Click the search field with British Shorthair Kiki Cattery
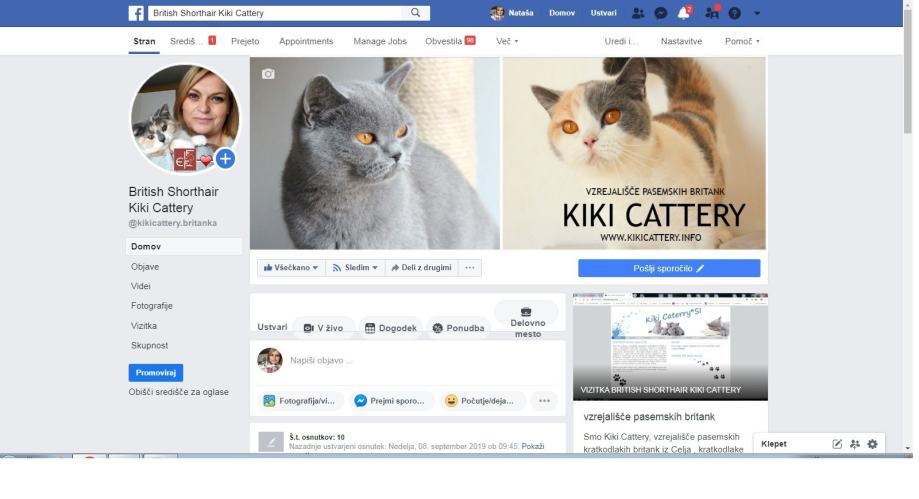Screen dimensions: 919x499 (277, 13)
